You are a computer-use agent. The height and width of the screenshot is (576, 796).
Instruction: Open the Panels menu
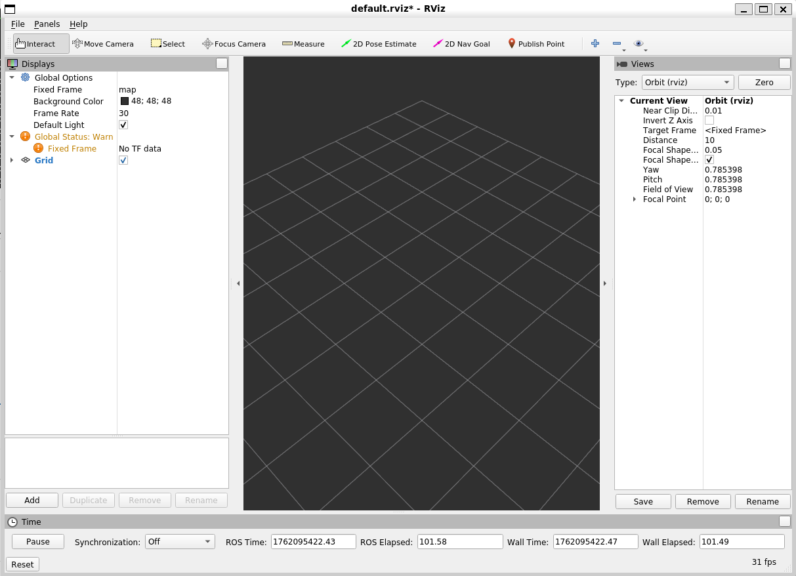(46, 24)
